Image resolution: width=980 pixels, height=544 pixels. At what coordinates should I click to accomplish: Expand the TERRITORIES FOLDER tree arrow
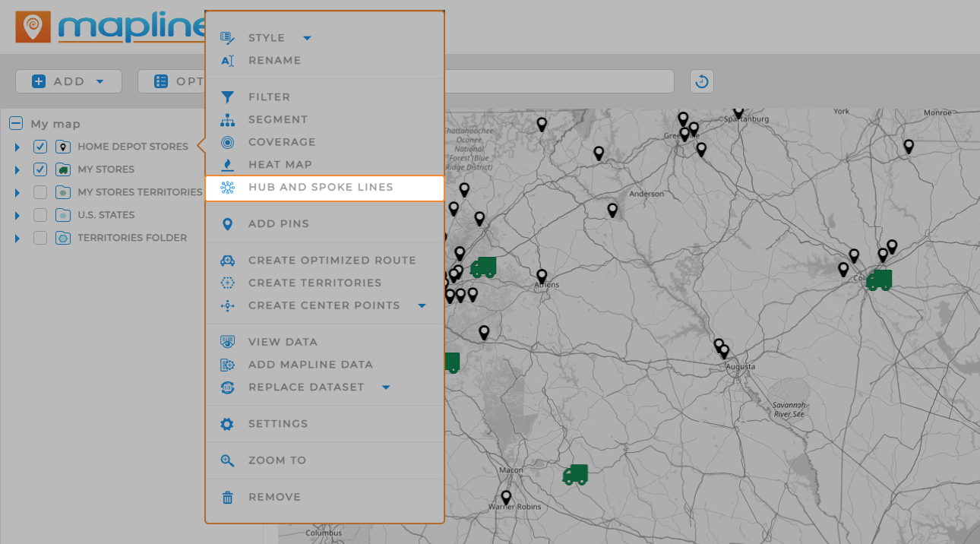(17, 237)
